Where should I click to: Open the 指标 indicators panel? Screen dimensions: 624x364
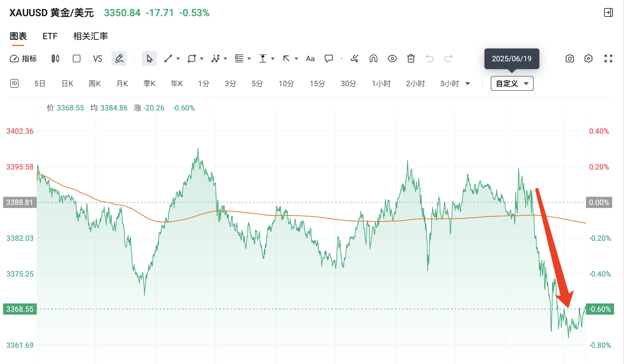pyautogui.click(x=23, y=58)
